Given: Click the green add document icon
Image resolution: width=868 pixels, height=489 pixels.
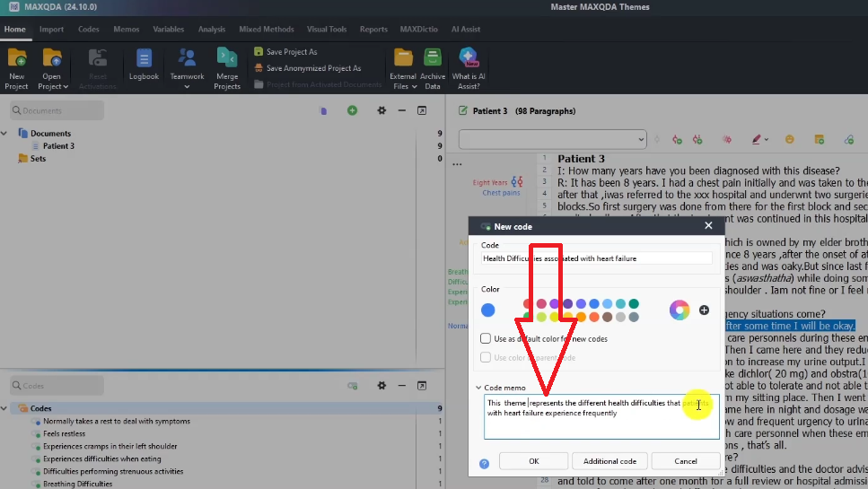Looking at the screenshot, I should [352, 110].
